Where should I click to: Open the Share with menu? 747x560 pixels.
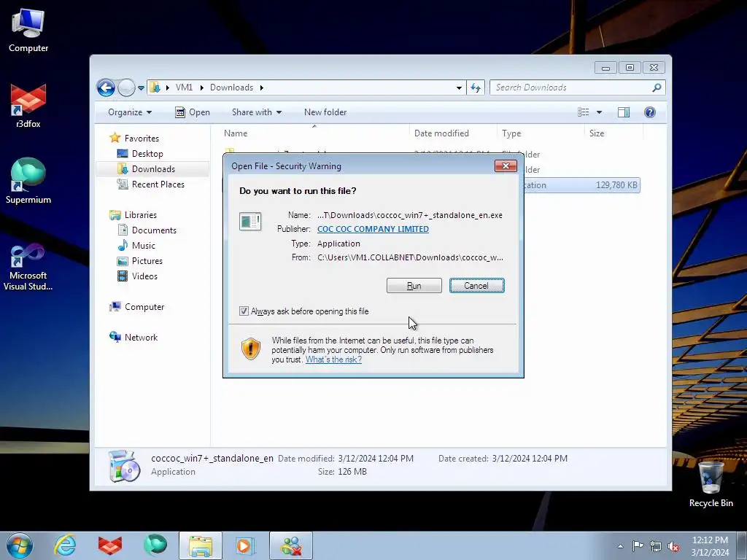256,112
